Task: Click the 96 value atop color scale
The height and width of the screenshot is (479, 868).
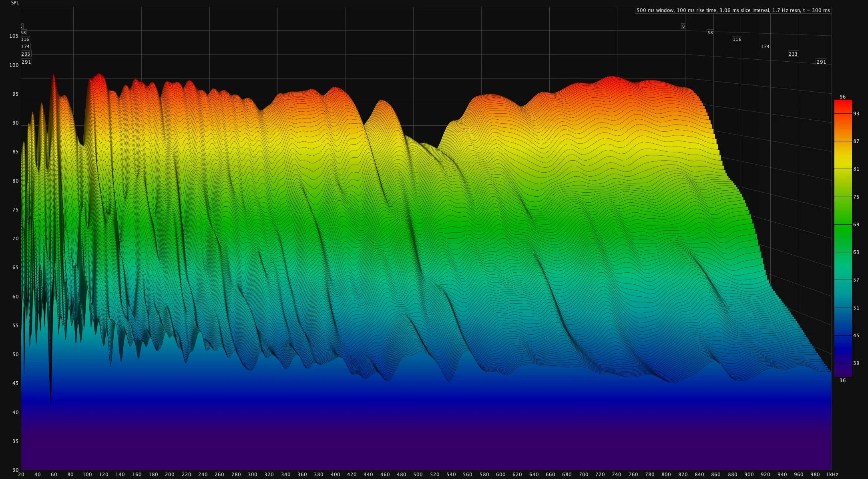Action: pyautogui.click(x=843, y=97)
